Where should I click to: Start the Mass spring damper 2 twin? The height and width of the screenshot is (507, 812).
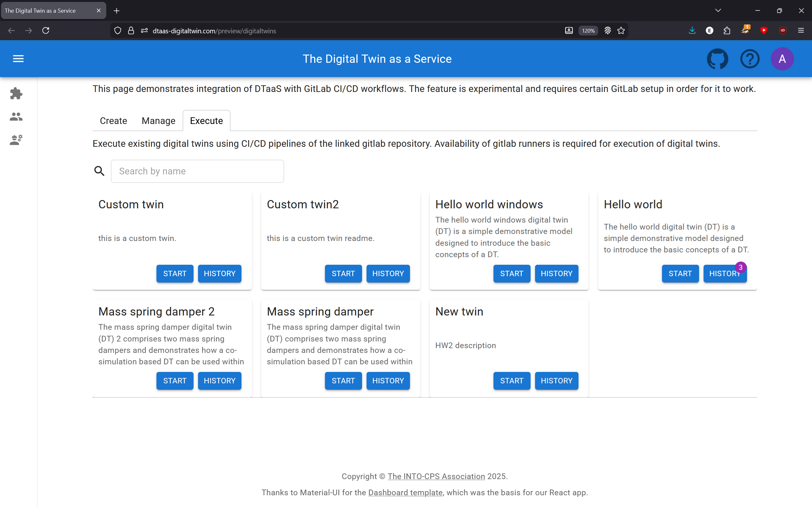[x=175, y=380]
